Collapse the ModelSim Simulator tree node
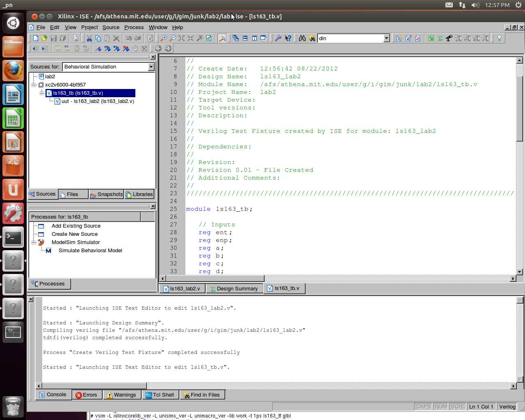Image resolution: width=525 pixels, height=420 pixels. point(34,242)
